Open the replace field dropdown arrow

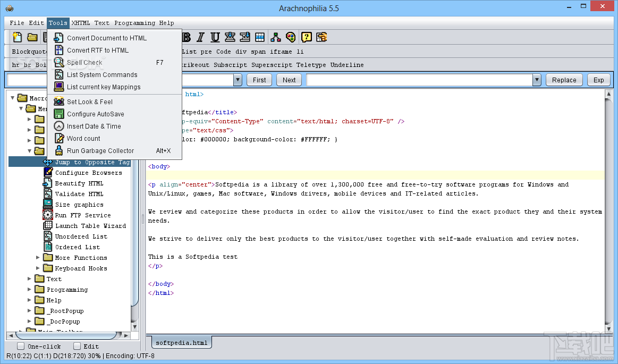point(537,80)
